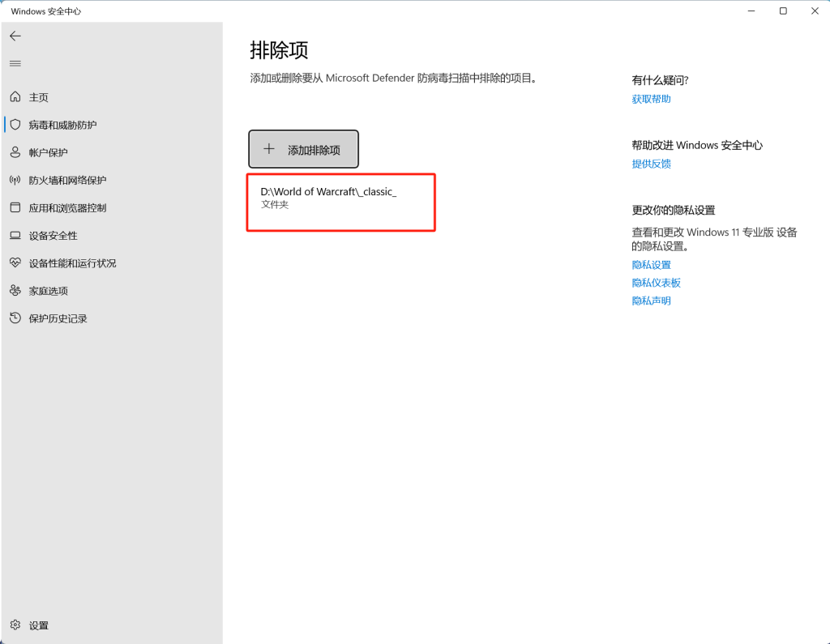Open 应用和浏览器控制 section

(112, 208)
